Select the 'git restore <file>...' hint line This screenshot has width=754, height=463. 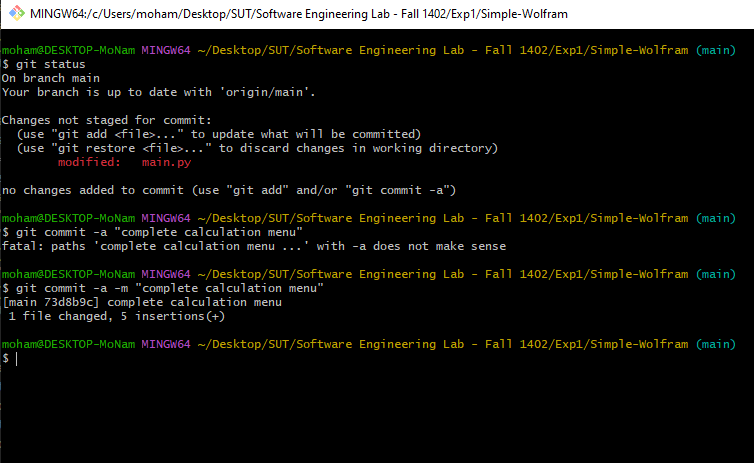point(257,148)
